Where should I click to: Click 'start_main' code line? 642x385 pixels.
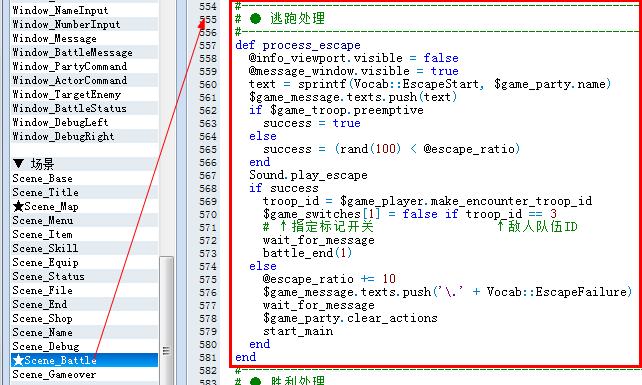[298, 331]
